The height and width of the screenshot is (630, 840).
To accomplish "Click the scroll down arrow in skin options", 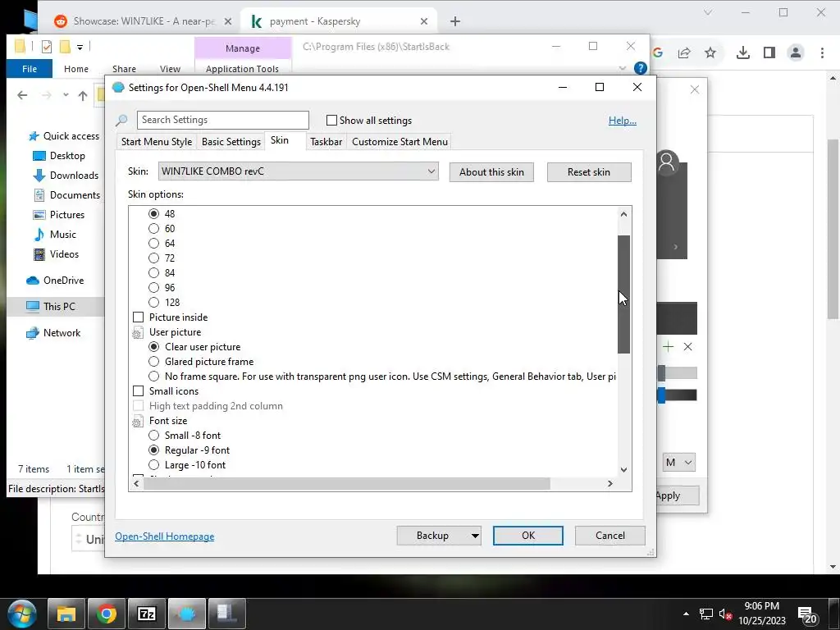I will [623, 470].
